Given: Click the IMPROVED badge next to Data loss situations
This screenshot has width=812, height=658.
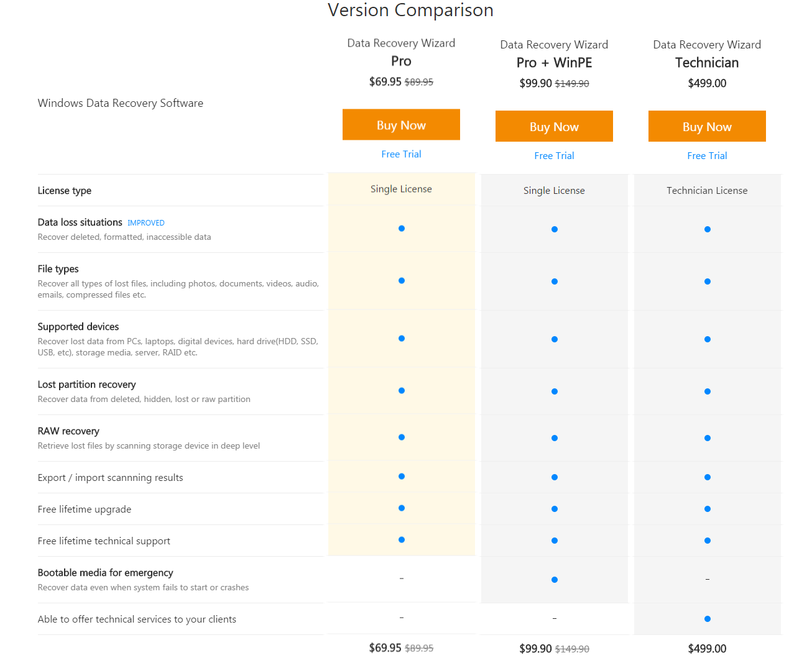Looking at the screenshot, I should 146,223.
